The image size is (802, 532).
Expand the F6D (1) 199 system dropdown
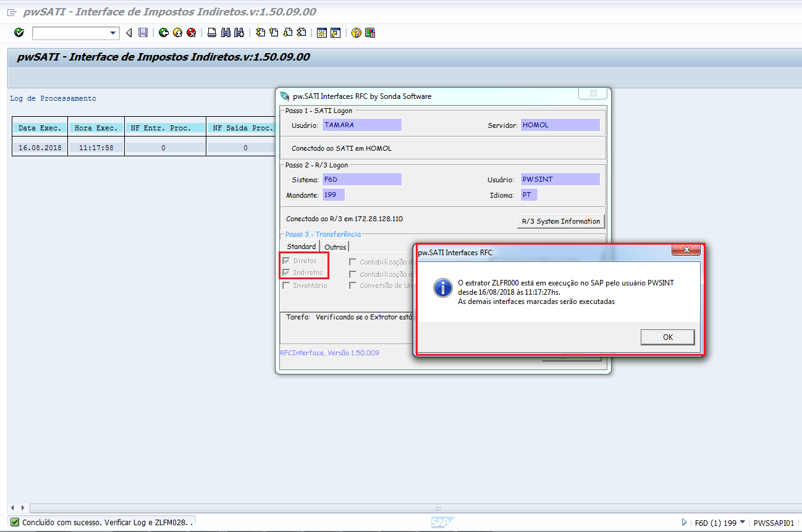click(742, 522)
